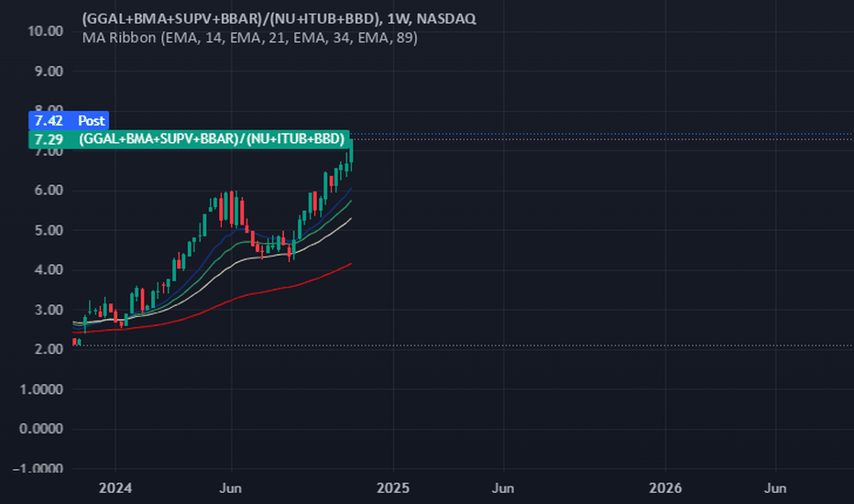Click the 3.00 price axis label
Image resolution: width=854 pixels, height=504 pixels.
point(49,310)
